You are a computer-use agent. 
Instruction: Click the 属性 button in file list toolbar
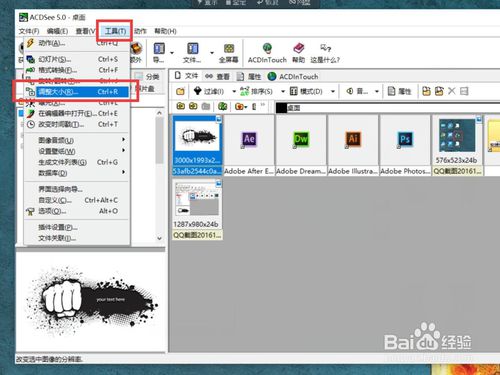400,91
